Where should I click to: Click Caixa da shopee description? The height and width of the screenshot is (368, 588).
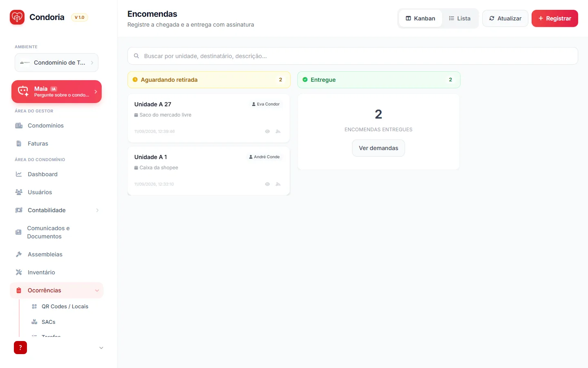coord(159,168)
